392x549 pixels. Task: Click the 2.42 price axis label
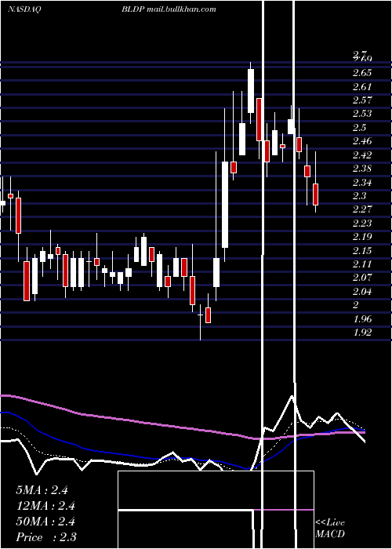[362, 155]
